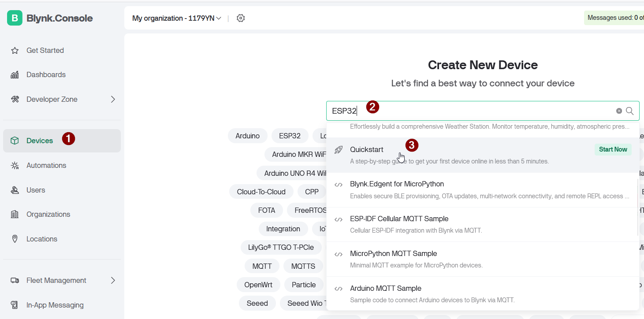Open organization settings gear icon
The width and height of the screenshot is (644, 319).
[241, 18]
